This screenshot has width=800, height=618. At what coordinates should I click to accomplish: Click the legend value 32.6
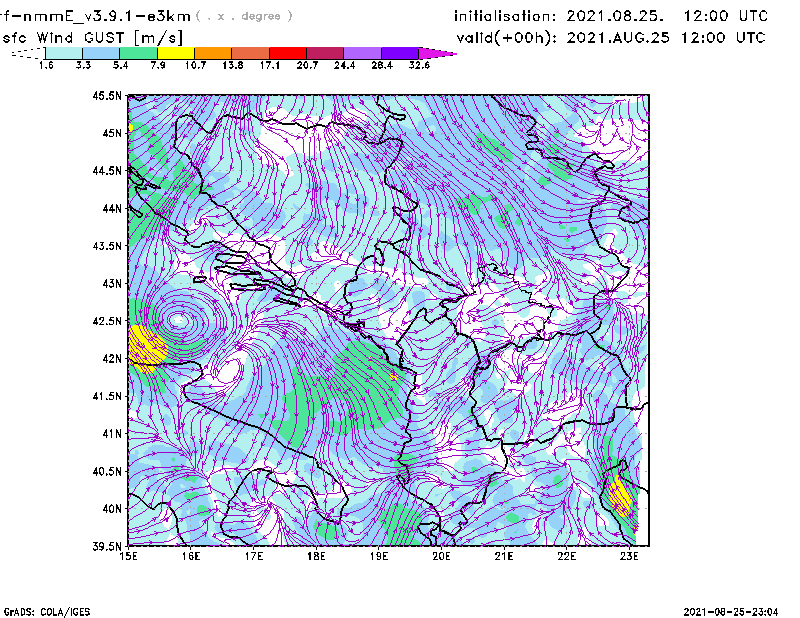point(419,65)
